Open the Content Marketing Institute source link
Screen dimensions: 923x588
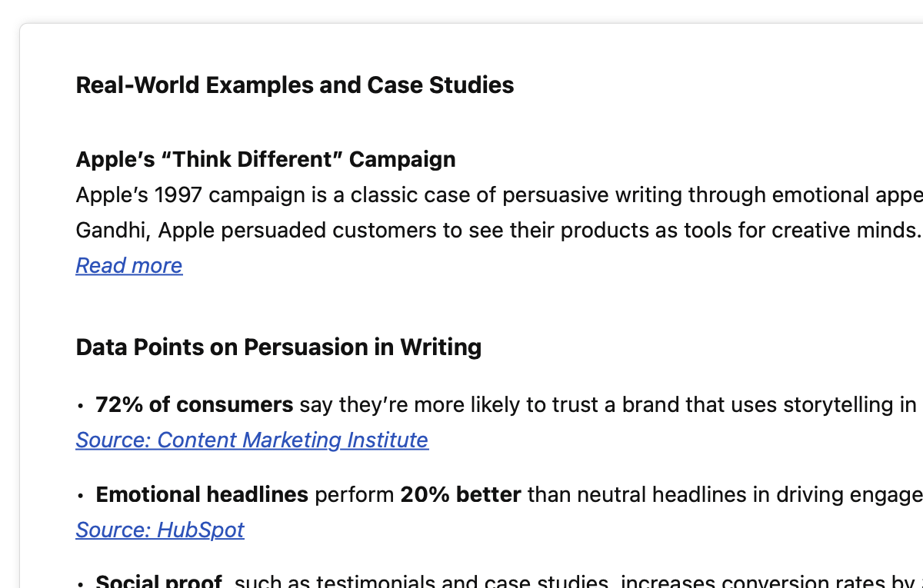(x=252, y=440)
